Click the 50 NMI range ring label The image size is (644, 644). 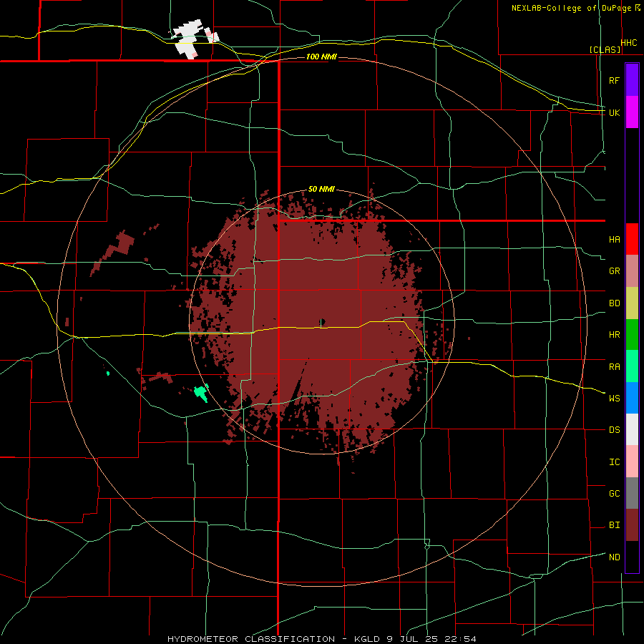321,189
